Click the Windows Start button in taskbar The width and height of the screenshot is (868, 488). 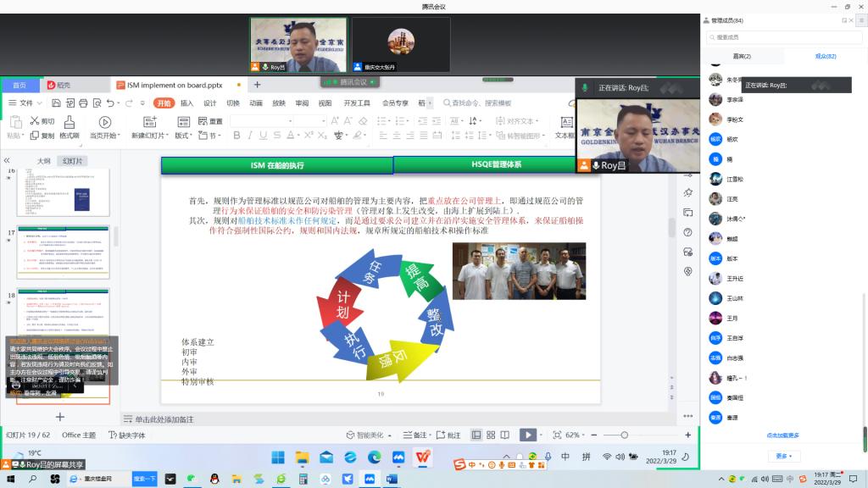pyautogui.click(x=278, y=457)
